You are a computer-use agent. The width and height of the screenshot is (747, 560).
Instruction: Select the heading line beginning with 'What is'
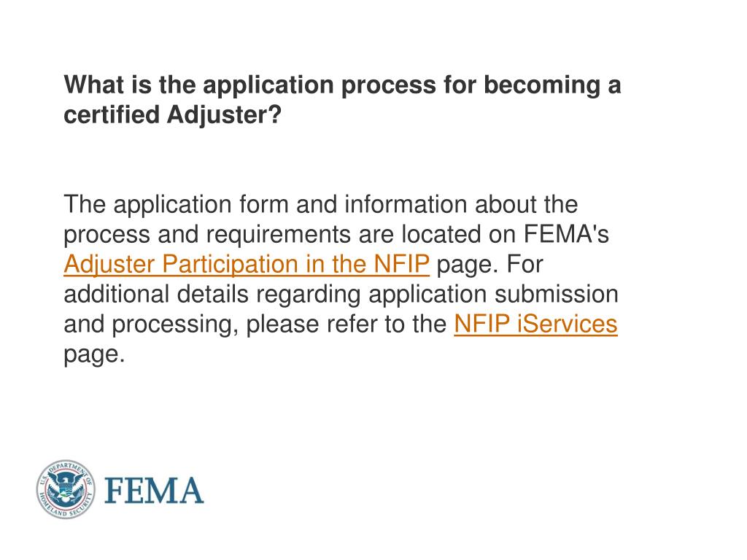click(342, 85)
